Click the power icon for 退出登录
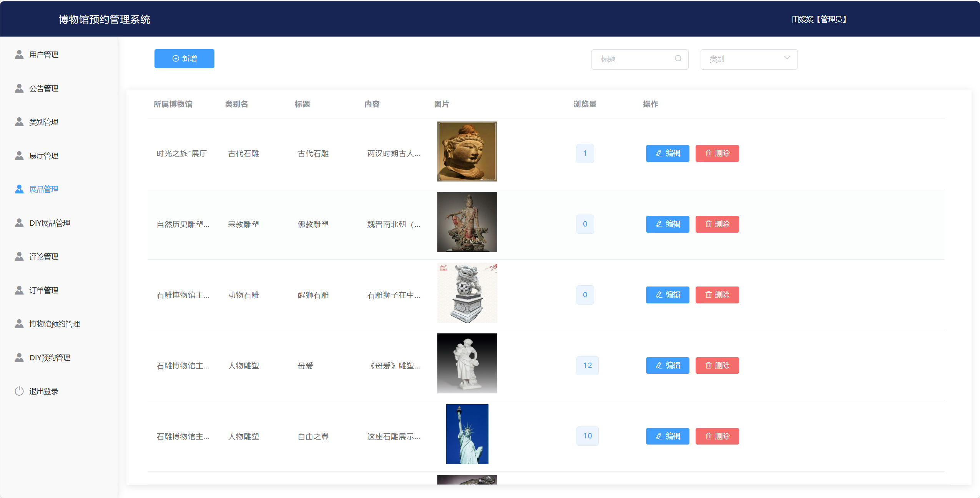The image size is (980, 498). (x=19, y=391)
